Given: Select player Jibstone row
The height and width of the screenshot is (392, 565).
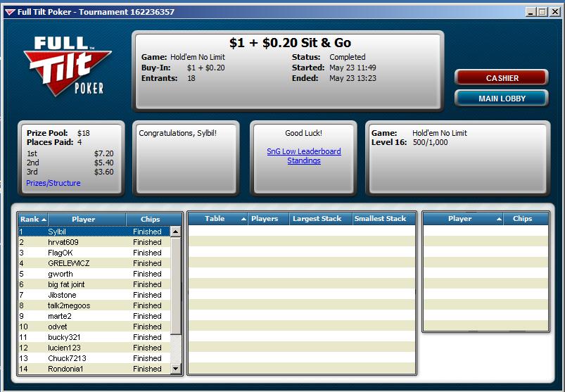Looking at the screenshot, I should tap(94, 295).
